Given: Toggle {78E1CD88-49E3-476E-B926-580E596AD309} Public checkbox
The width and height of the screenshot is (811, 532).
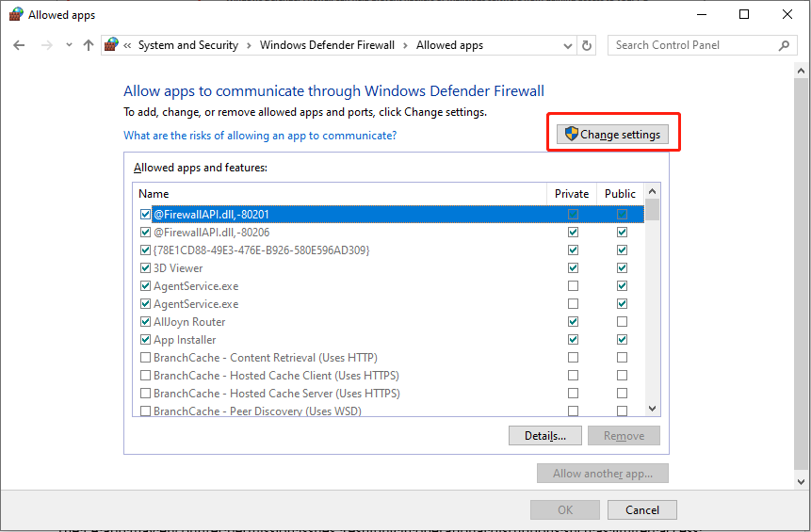Looking at the screenshot, I should (x=622, y=250).
